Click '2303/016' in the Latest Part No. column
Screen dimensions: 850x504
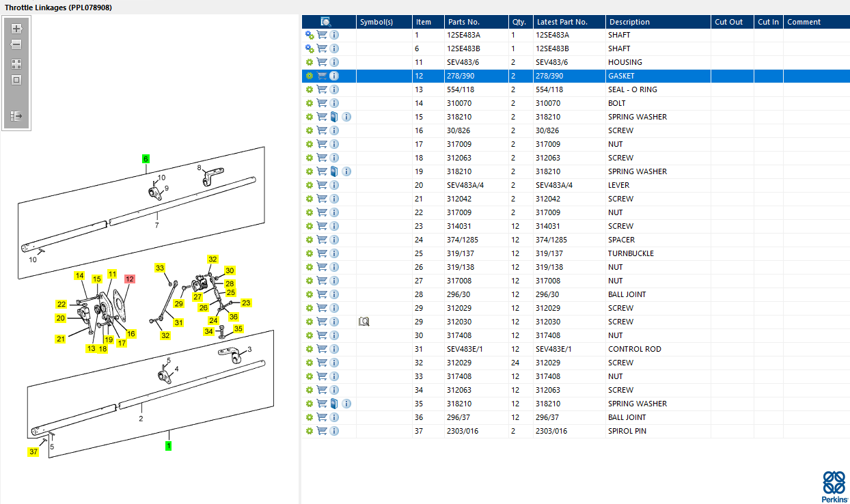pyautogui.click(x=551, y=431)
